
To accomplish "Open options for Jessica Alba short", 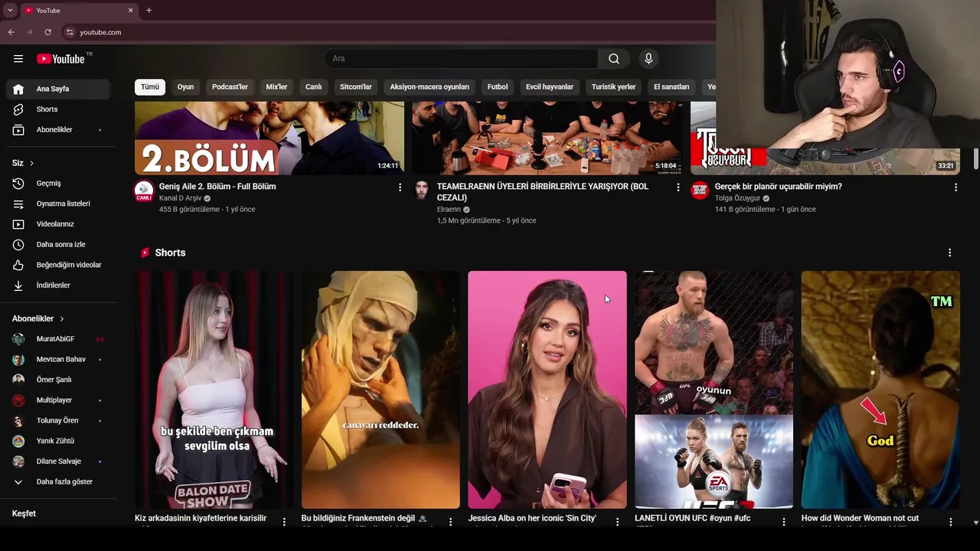I will click(617, 521).
